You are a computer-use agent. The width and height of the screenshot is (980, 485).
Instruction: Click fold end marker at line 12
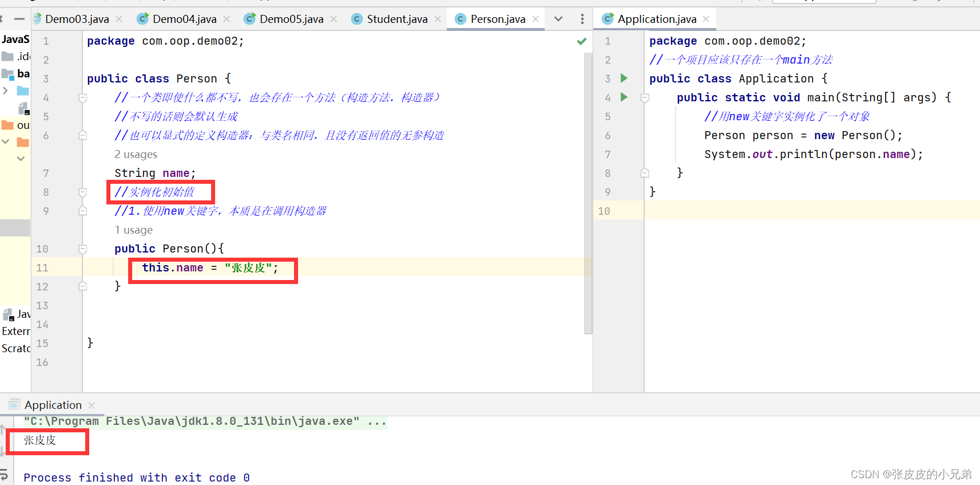pyautogui.click(x=82, y=286)
